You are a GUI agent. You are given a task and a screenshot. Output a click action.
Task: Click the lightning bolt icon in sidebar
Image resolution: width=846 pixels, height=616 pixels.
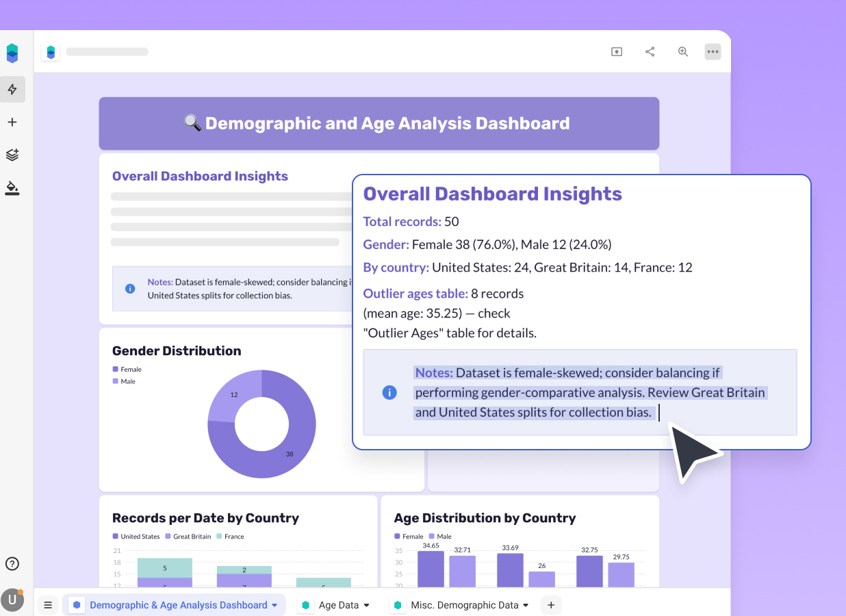[12, 89]
